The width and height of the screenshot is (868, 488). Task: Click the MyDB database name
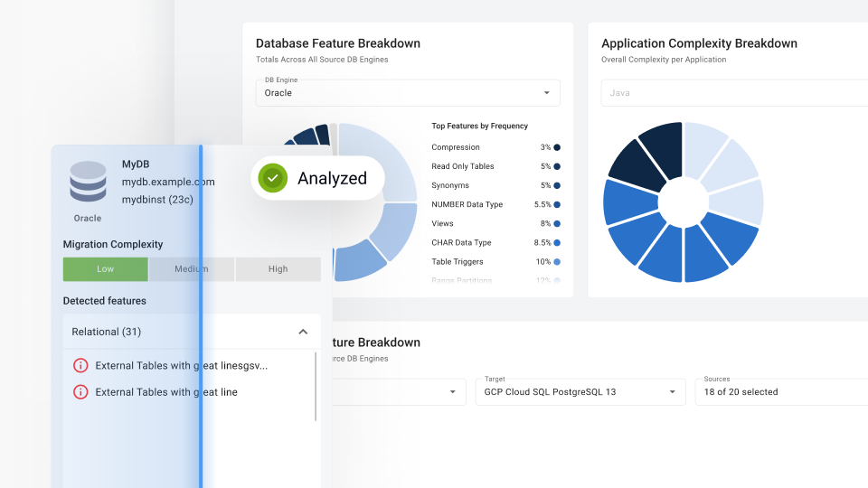point(136,164)
